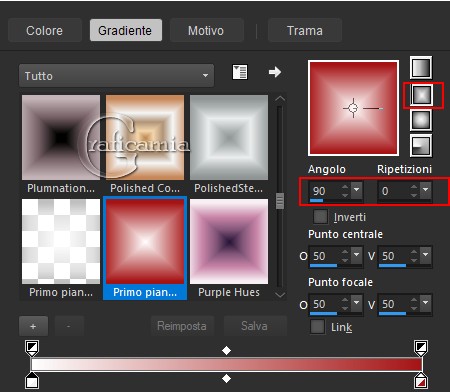This screenshot has height=392, width=450.
Task: Click Punto centrale O field value 50
Action: (x=325, y=256)
